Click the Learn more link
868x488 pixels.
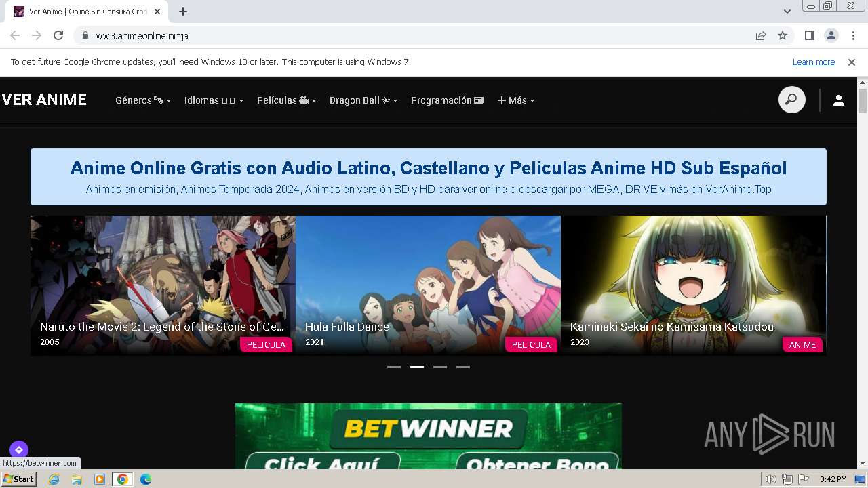coord(814,62)
